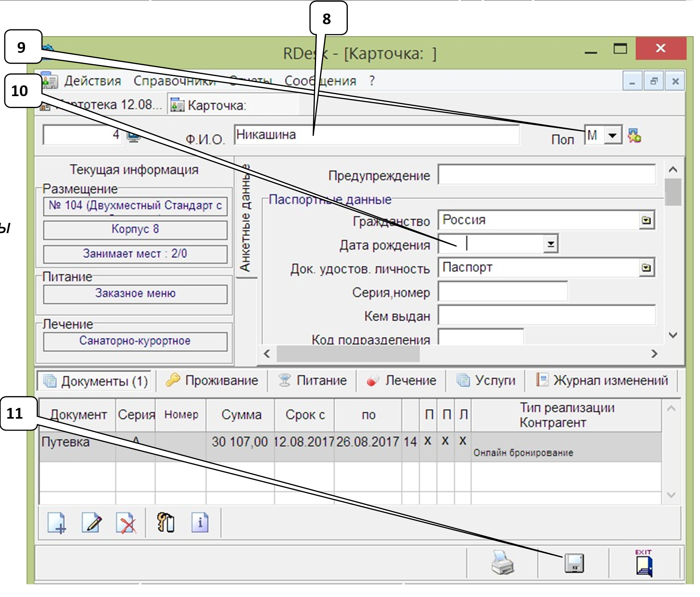Click the EXIT icon at bottom right
This screenshot has width=700, height=597.
[644, 563]
